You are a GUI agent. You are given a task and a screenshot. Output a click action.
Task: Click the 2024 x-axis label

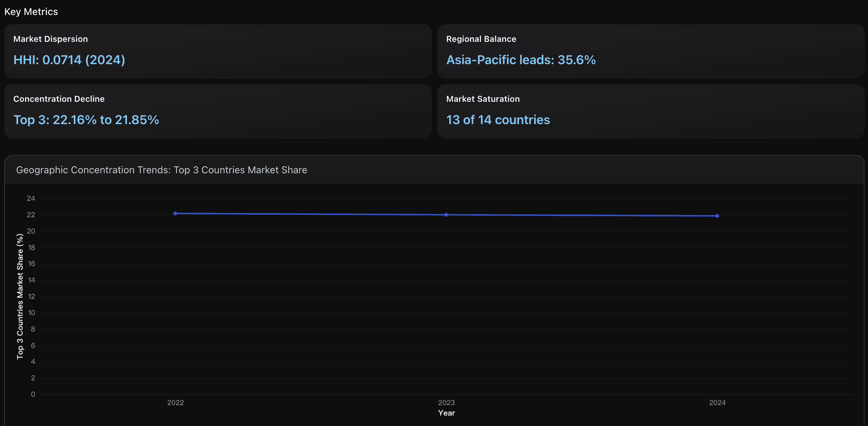click(x=717, y=403)
